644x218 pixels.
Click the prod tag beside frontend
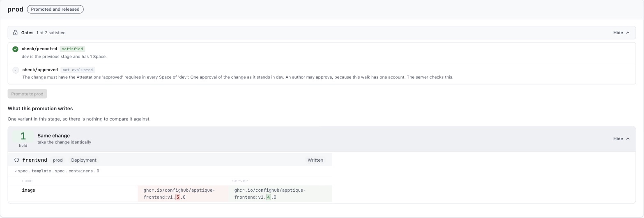[58, 160]
